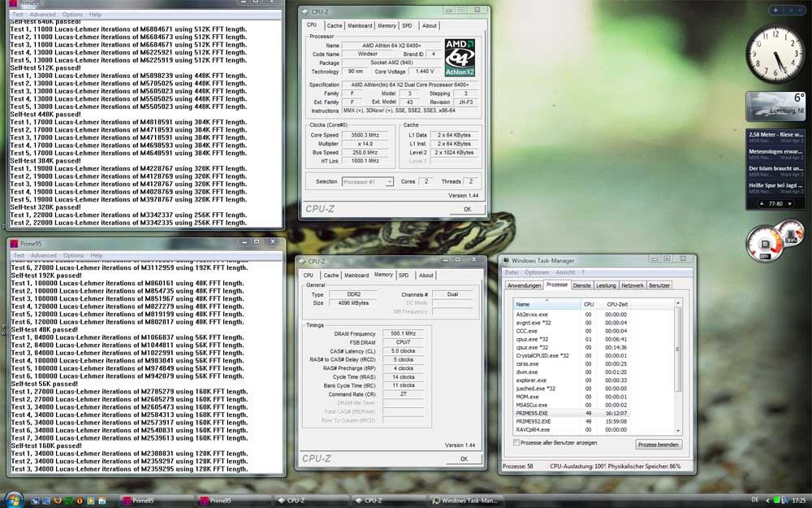Click feed gadget next headlines arrow
This screenshot has height=508, width=812.
[789, 204]
